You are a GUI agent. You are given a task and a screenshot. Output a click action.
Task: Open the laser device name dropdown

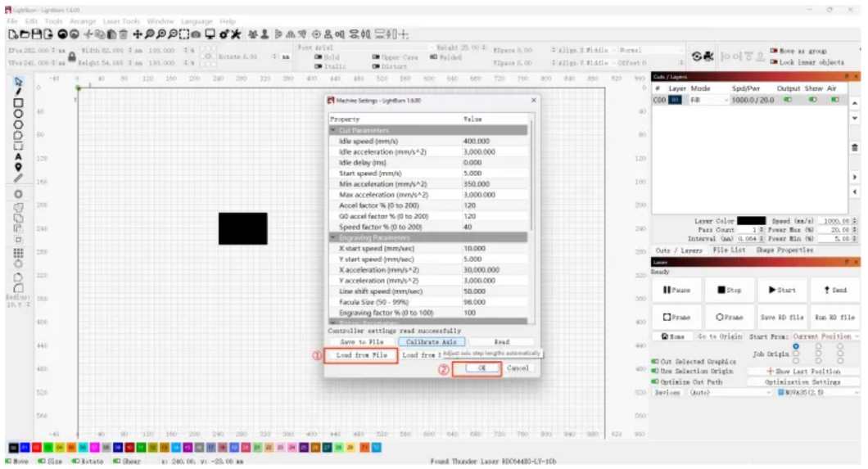pyautogui.click(x=818, y=392)
